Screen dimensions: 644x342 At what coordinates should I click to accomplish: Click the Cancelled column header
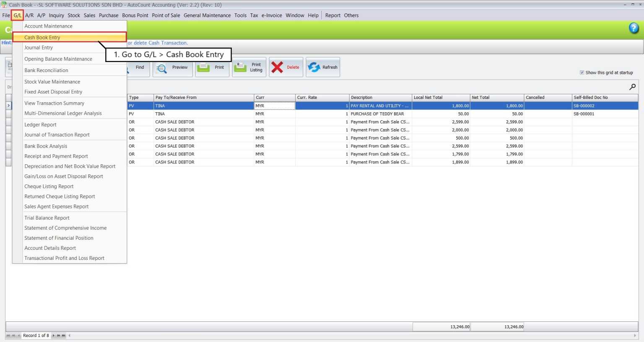548,98
